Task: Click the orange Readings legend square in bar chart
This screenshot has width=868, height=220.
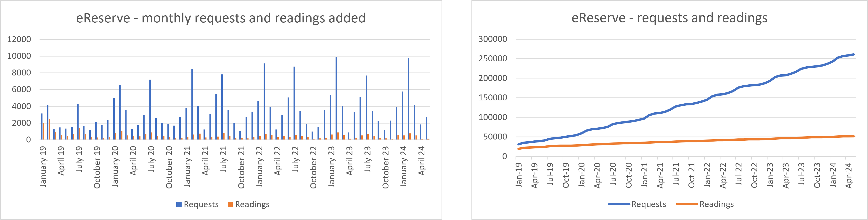Action: click(230, 204)
